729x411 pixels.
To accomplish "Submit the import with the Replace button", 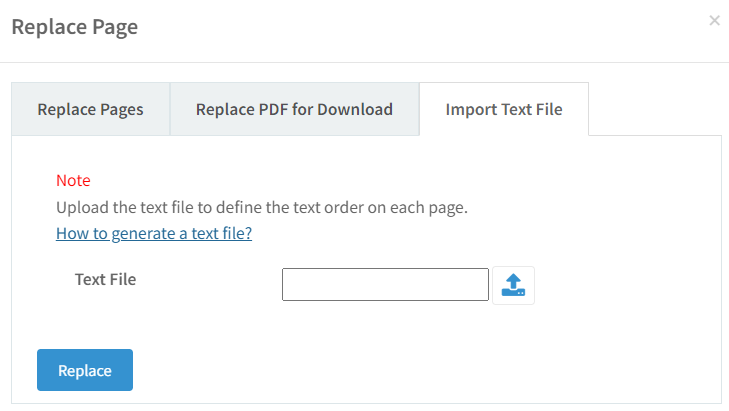I will click(85, 370).
